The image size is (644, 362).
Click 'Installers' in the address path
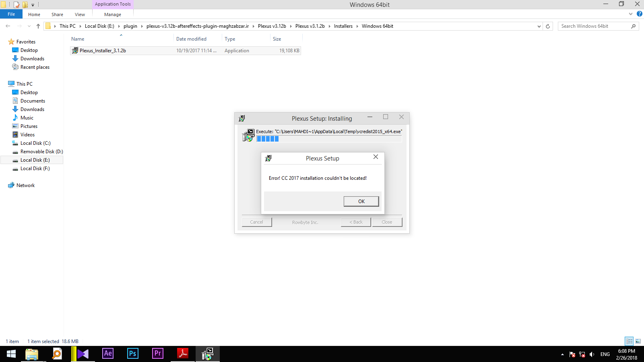pos(343,26)
